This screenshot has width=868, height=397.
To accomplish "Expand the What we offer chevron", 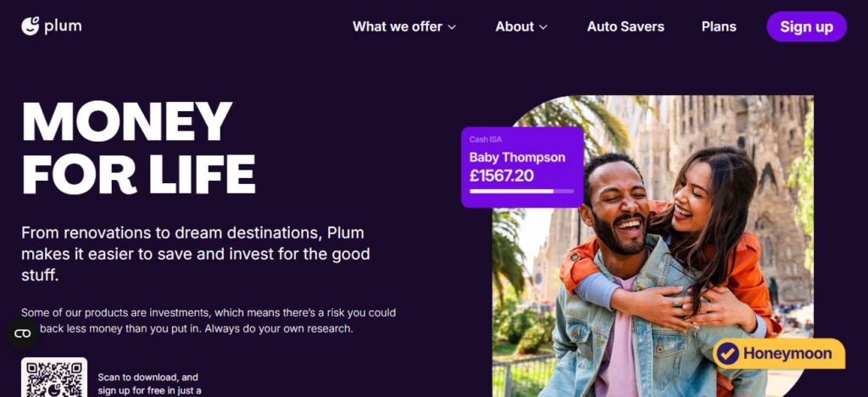I will click(x=452, y=27).
